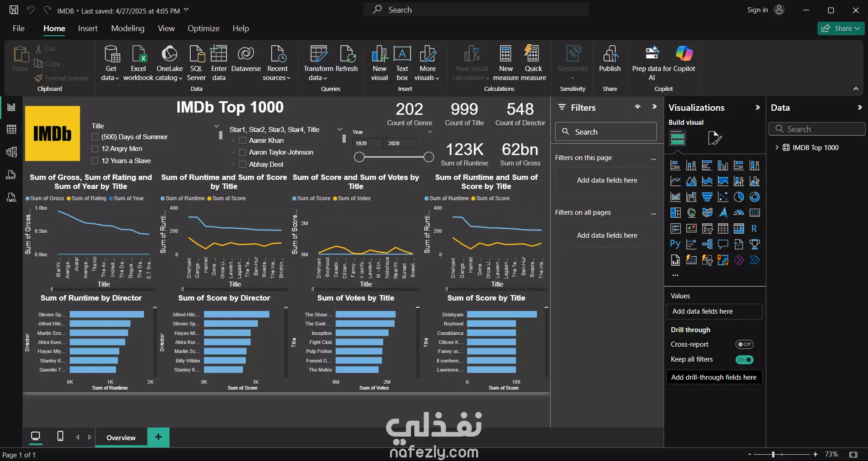
Task: Open the View ribbon tab
Action: (166, 28)
